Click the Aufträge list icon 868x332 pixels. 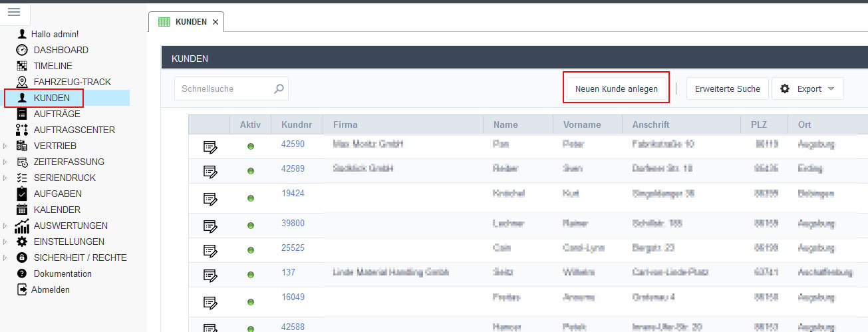[22, 114]
